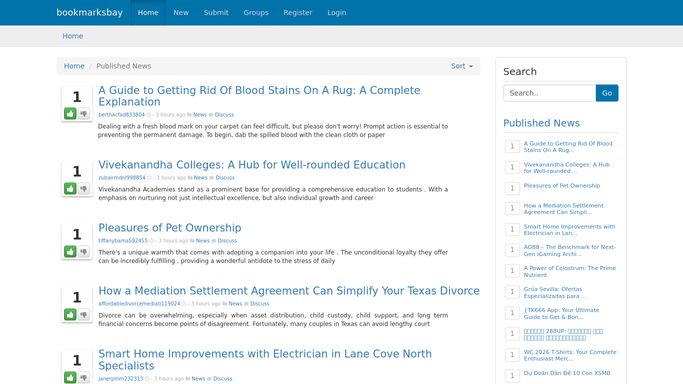Screen dimensions: 683x384
Task: Upvote the blood stains rug guide post
Action: coord(70,114)
